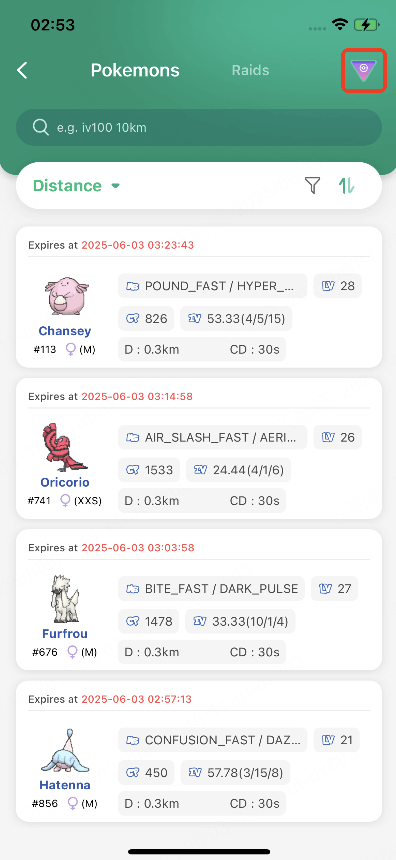Click Chansey's POUND_FAST moves chip
This screenshot has height=860, width=396.
click(x=213, y=286)
